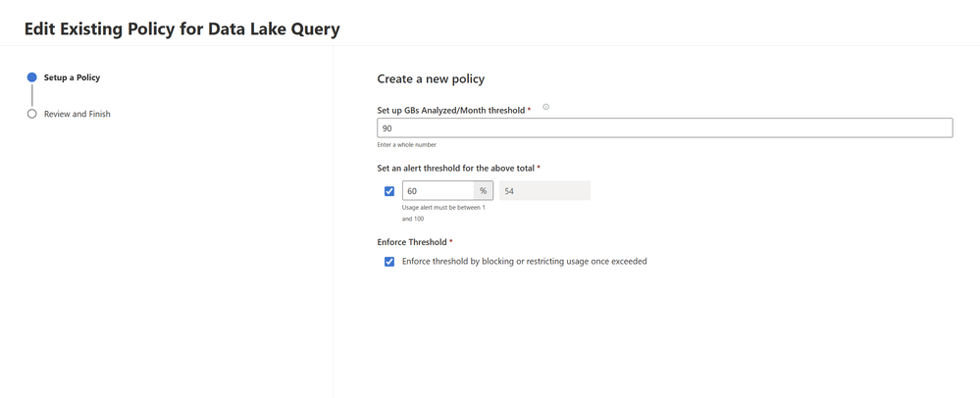Screen dimensions: 980x398
Task: Disable the Enforce threshold checkbox
Action: pyautogui.click(x=389, y=262)
